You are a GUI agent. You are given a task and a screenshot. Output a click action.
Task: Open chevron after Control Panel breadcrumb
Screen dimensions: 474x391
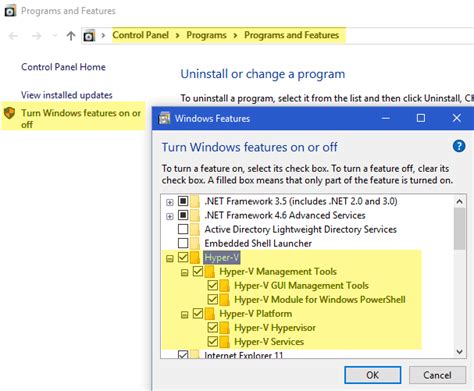tap(177, 35)
